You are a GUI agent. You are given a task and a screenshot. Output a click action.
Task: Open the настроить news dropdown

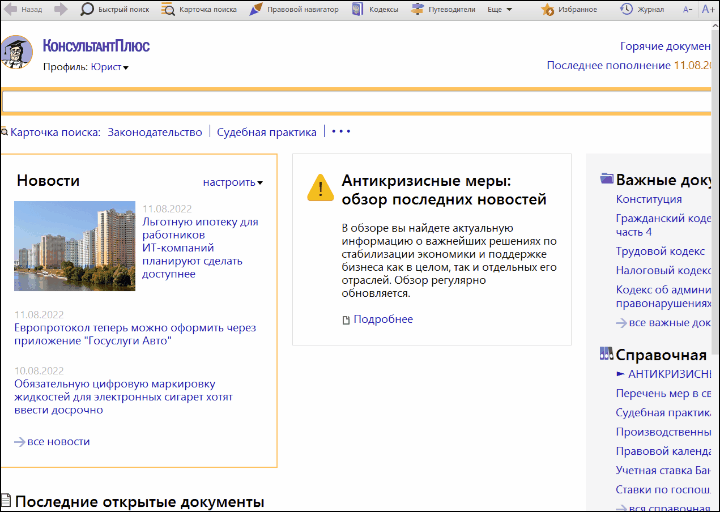pyautogui.click(x=233, y=182)
